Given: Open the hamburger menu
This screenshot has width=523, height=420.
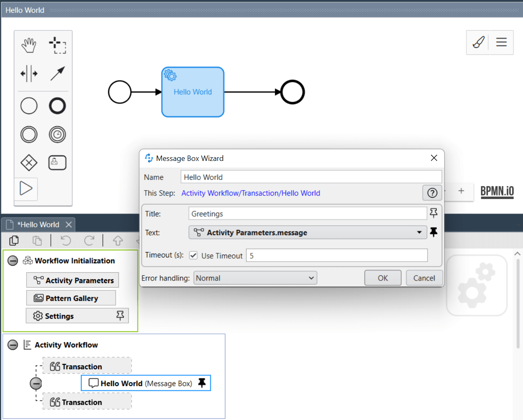Looking at the screenshot, I should coord(501,42).
